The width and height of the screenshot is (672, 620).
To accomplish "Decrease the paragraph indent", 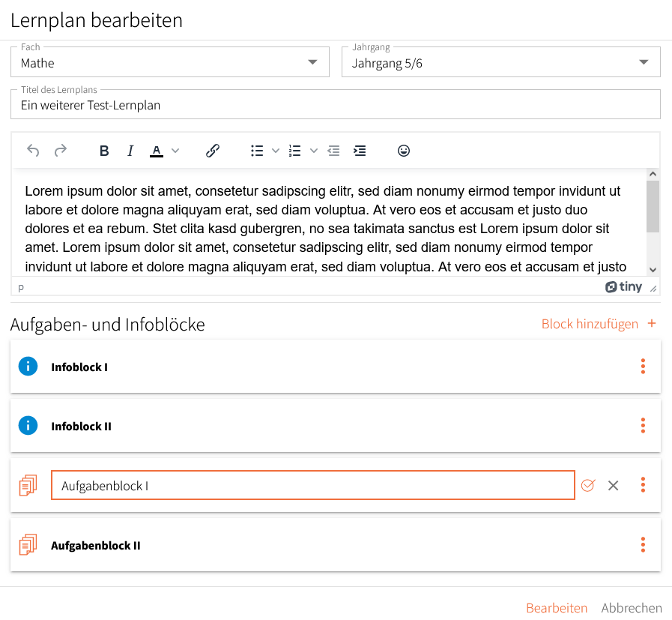I will (x=333, y=151).
